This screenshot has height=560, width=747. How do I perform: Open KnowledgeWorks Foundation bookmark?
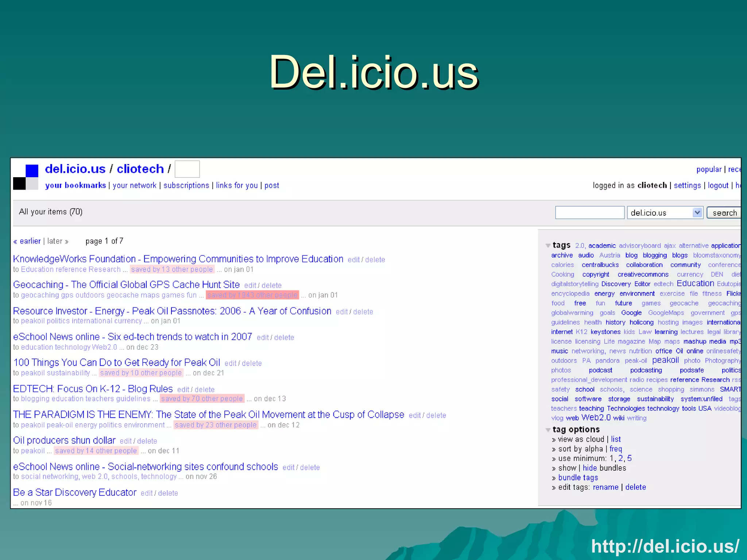178,259
